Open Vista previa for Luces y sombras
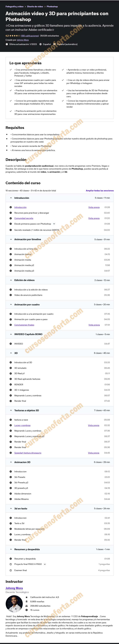 click(x=93, y=425)
